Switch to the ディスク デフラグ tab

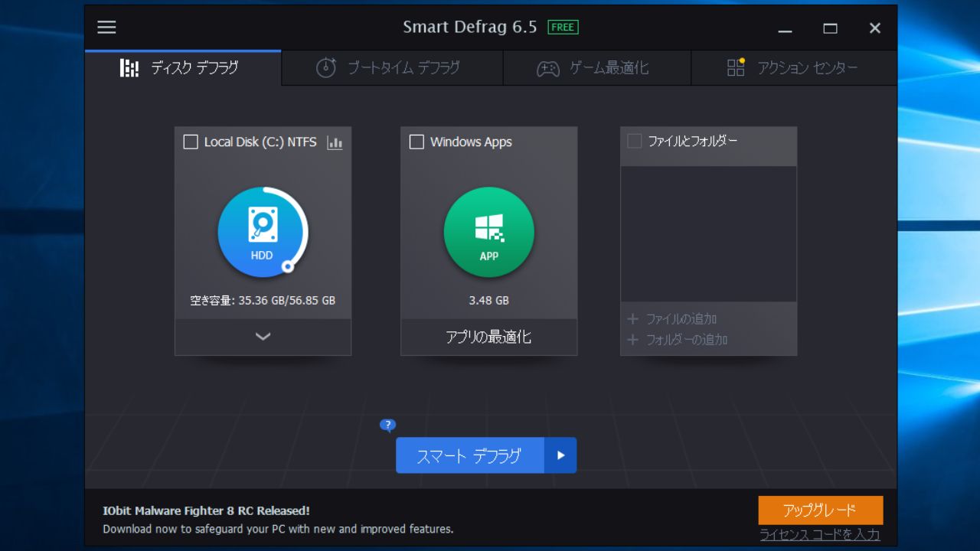tap(183, 68)
